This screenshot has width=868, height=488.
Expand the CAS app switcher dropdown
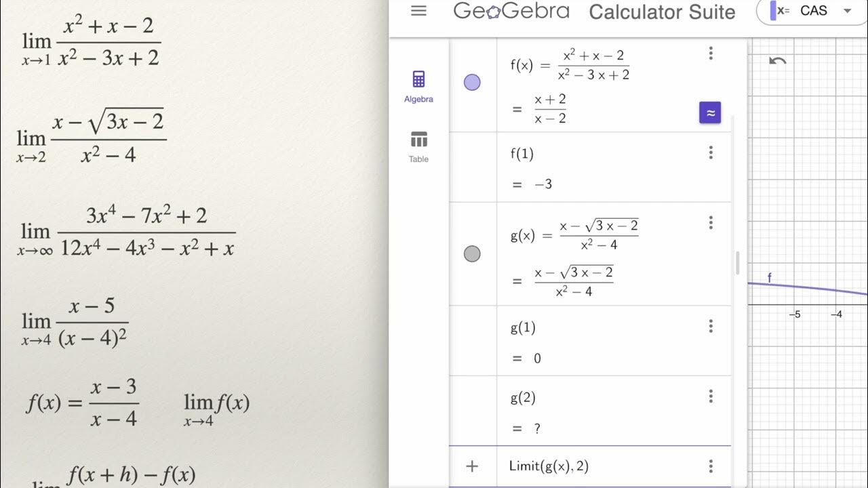846,11
